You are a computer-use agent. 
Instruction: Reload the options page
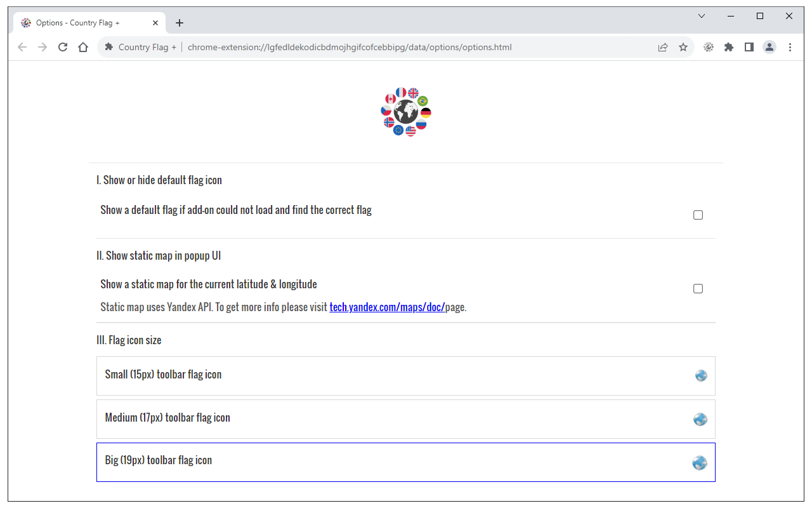pyautogui.click(x=63, y=47)
